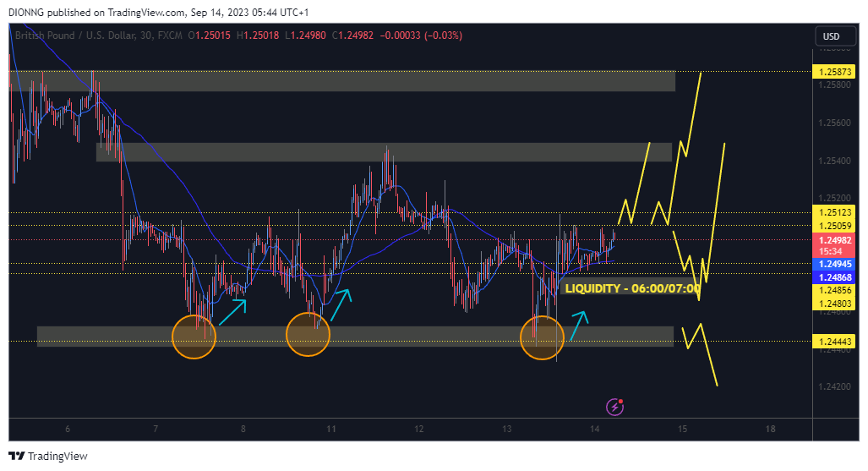868x471 pixels.
Task: Click the 15:34 bar countdown timer
Action: (x=830, y=252)
